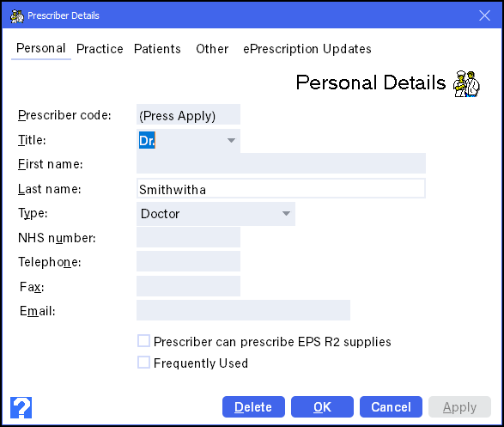504x427 pixels.
Task: Click the Apply button
Action: (x=459, y=407)
